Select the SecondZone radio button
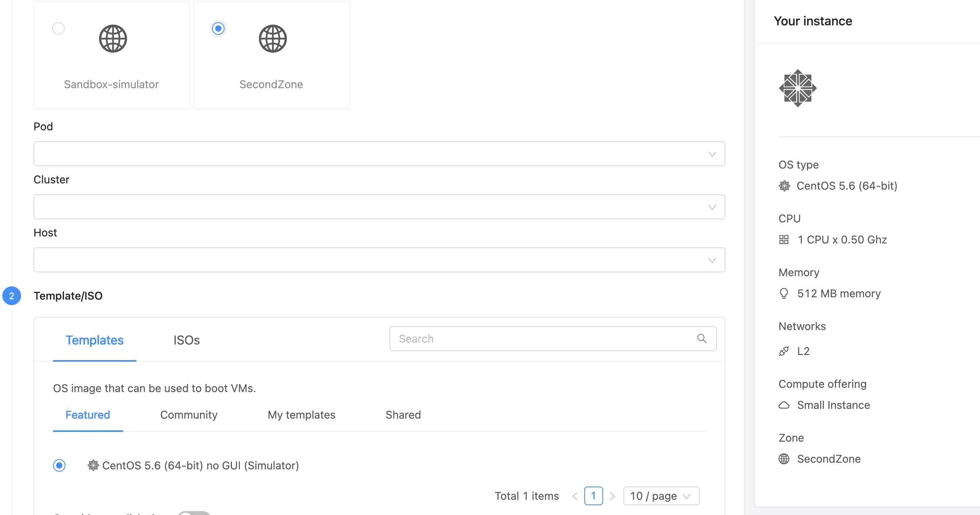The width and height of the screenshot is (980, 515). 218,28
